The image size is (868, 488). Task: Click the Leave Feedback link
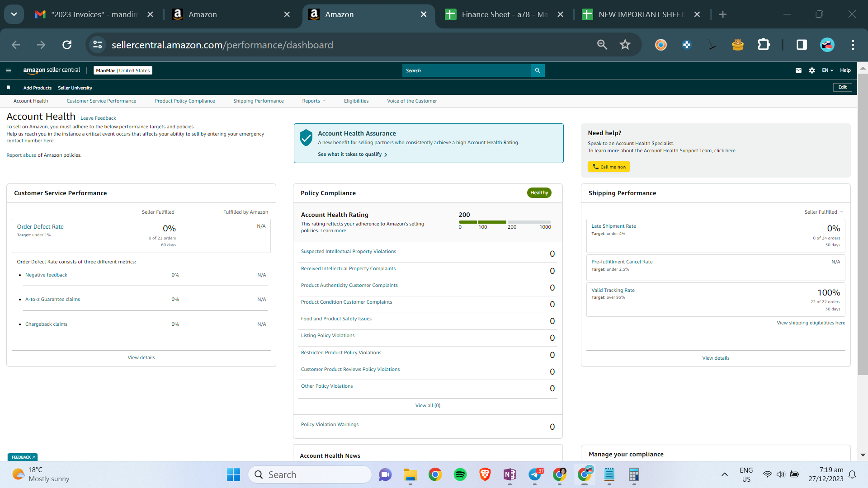pos(98,118)
